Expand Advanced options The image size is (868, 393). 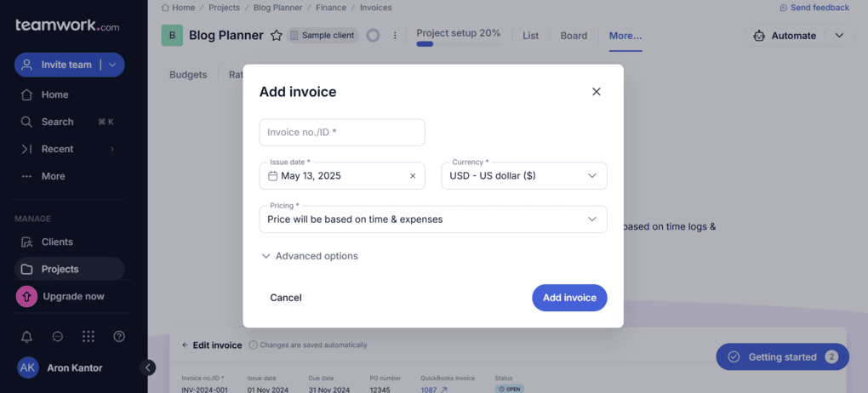[310, 256]
